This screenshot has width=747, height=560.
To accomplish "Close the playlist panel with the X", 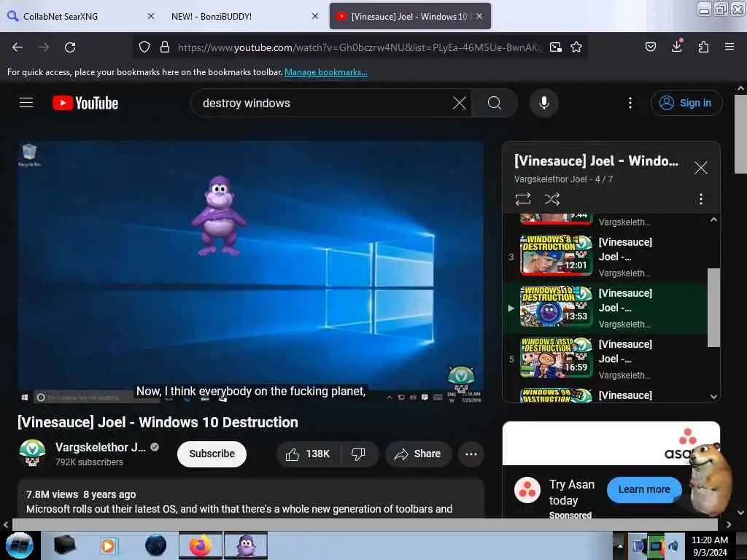I will click(701, 168).
